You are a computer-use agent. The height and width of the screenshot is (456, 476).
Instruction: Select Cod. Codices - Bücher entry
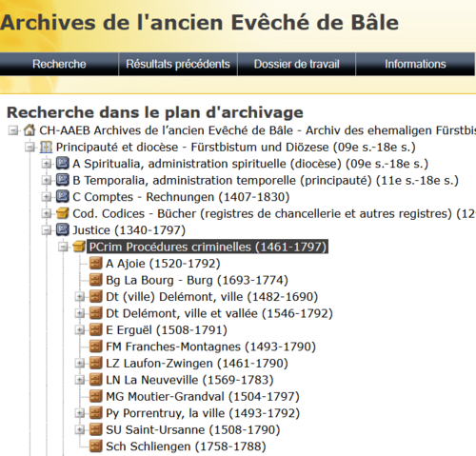274,213
